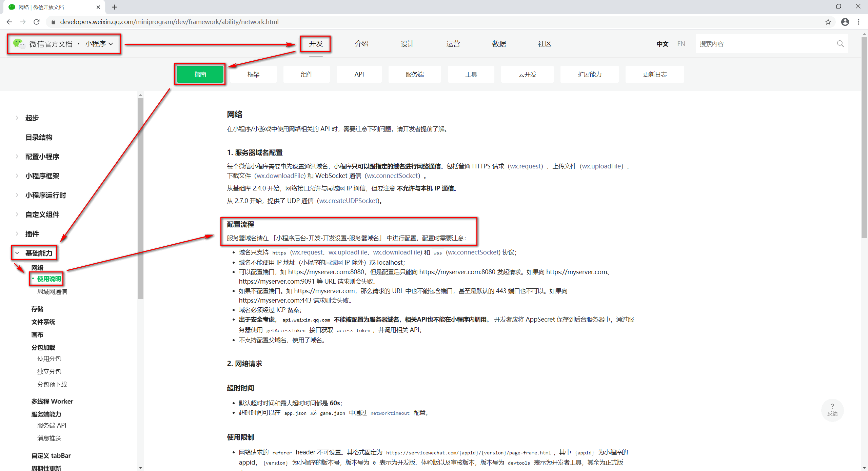868x471 pixels.
Task: Switch language to EN
Action: (x=681, y=44)
